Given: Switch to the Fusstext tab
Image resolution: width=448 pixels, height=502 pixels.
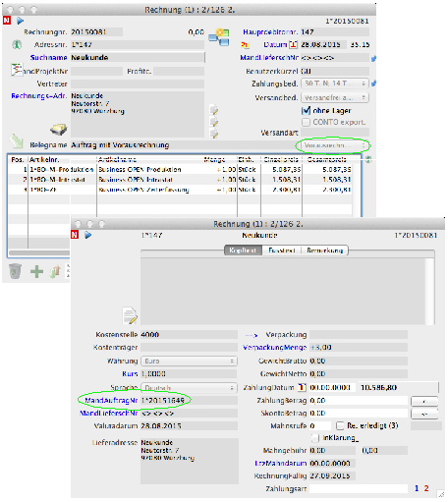Looking at the screenshot, I should pyautogui.click(x=282, y=251).
